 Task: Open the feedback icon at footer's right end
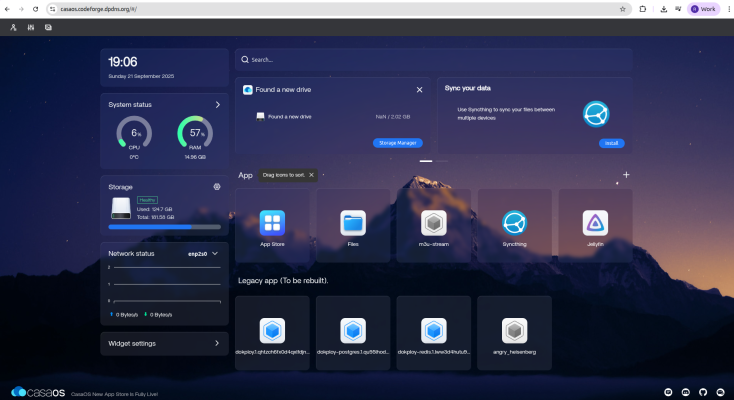(x=720, y=392)
